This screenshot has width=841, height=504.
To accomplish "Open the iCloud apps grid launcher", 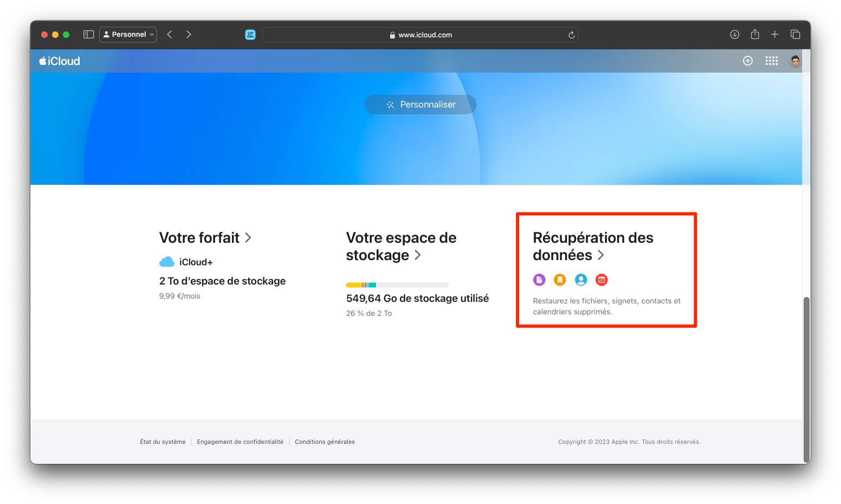I will click(772, 61).
